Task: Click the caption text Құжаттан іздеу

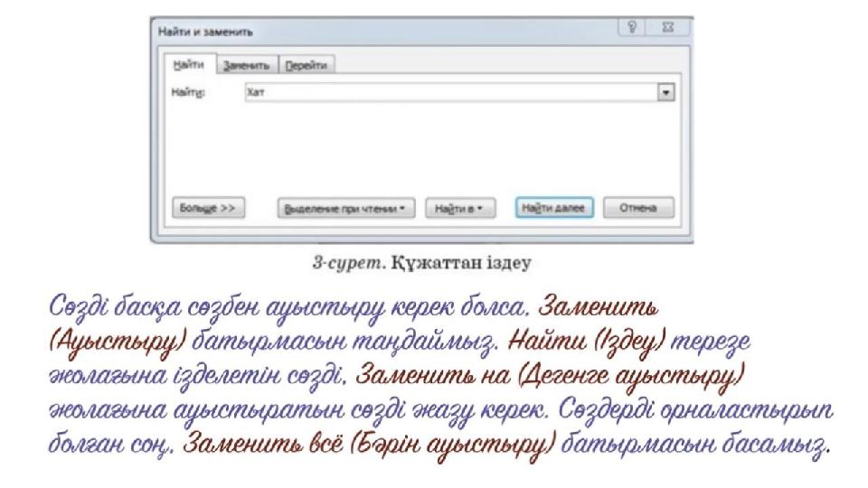Action: [x=460, y=262]
